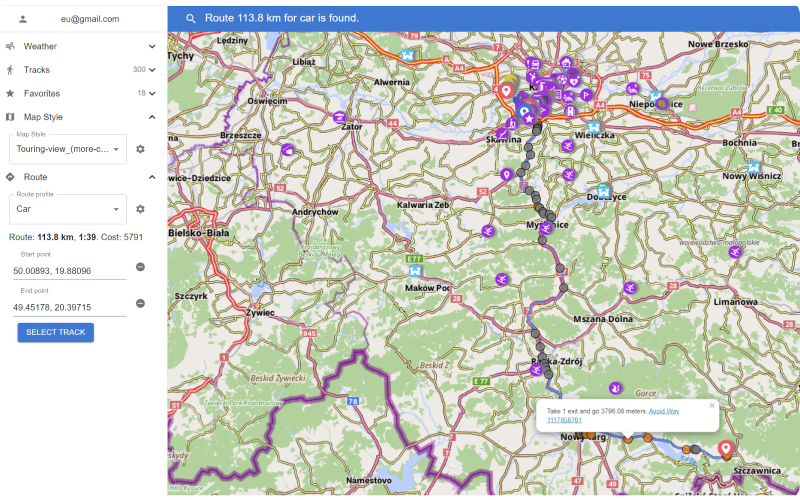Viewport: 800px width, 500px height.
Task: Click the castle icon at Nowy Wiśnicz
Action: tap(753, 167)
